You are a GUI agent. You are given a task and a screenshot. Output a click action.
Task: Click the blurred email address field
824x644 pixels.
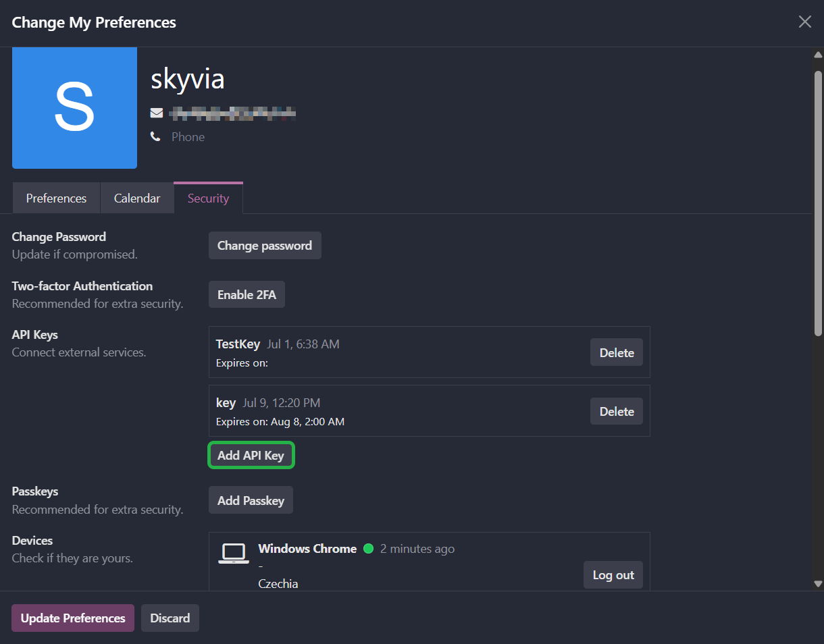(232, 113)
